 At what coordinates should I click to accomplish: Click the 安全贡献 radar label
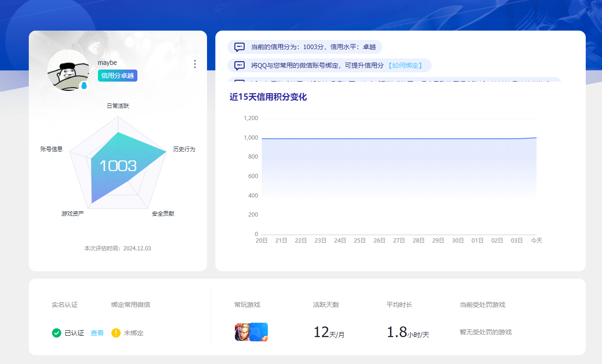coord(163,214)
